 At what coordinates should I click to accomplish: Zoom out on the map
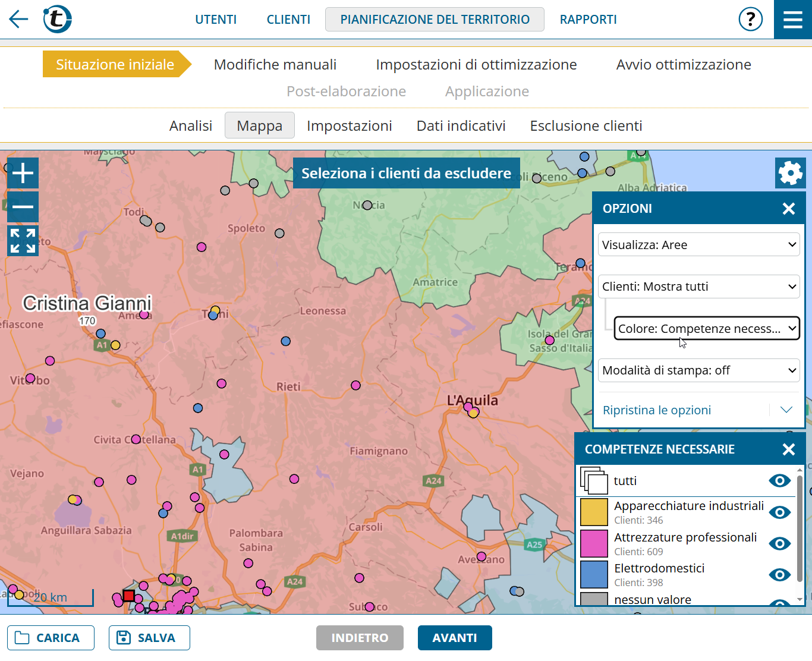23,207
